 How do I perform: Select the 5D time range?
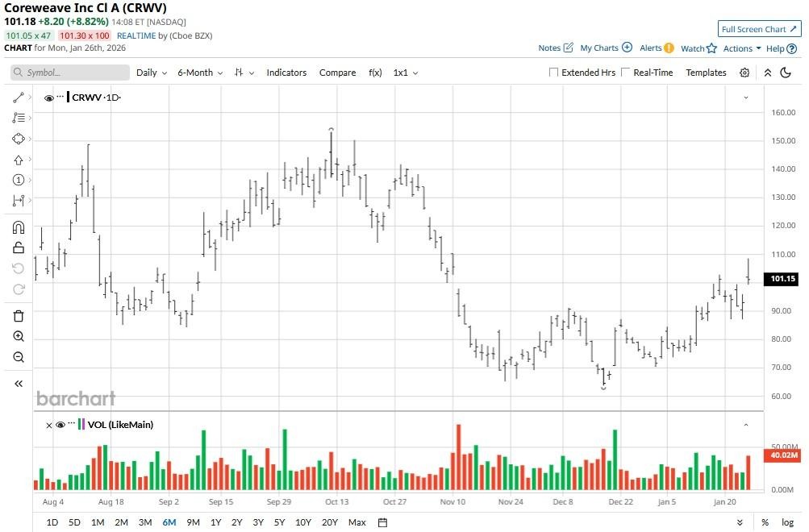[74, 522]
